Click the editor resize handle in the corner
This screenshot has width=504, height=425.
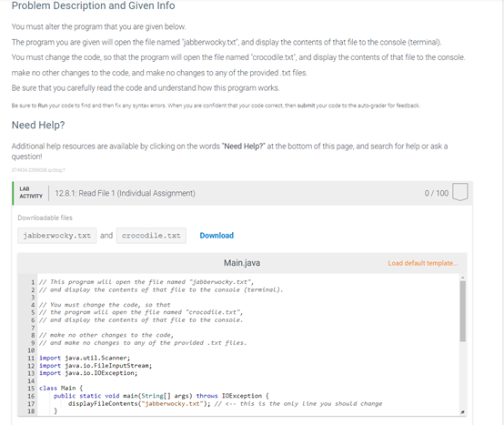[x=462, y=412]
